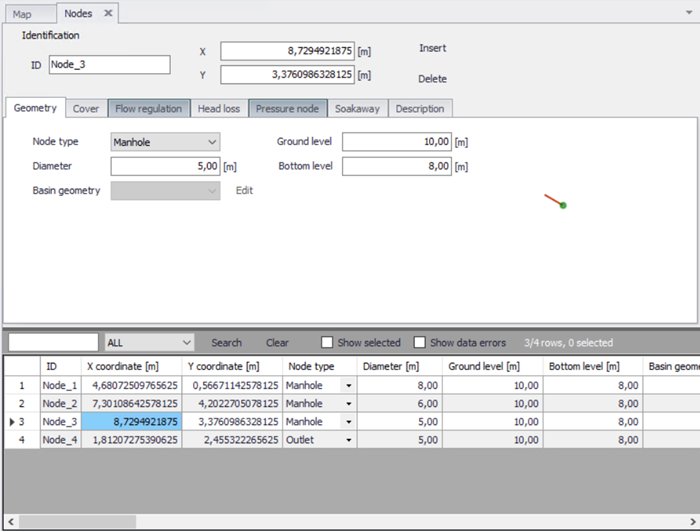Open the ALL filter dropdown

point(149,343)
